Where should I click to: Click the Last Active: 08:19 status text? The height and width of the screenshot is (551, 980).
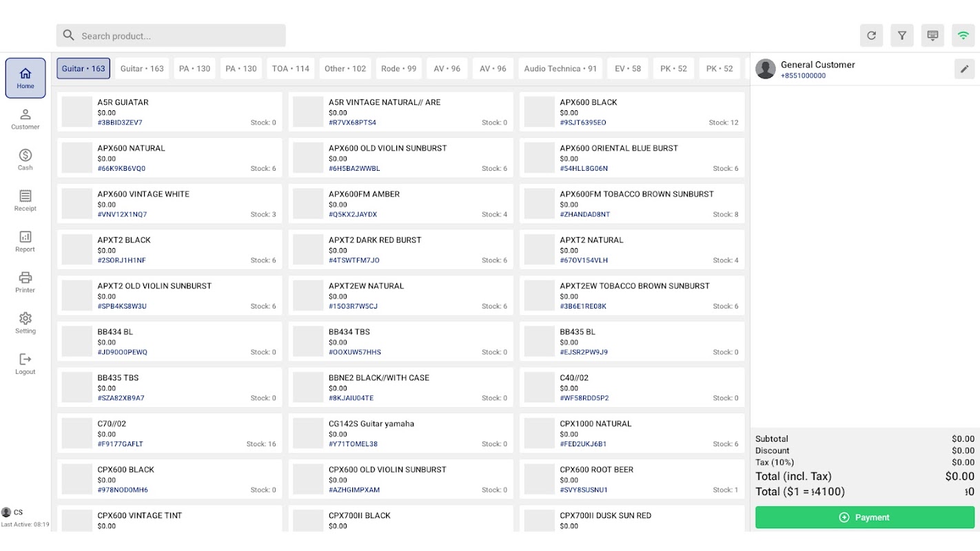coord(25,525)
